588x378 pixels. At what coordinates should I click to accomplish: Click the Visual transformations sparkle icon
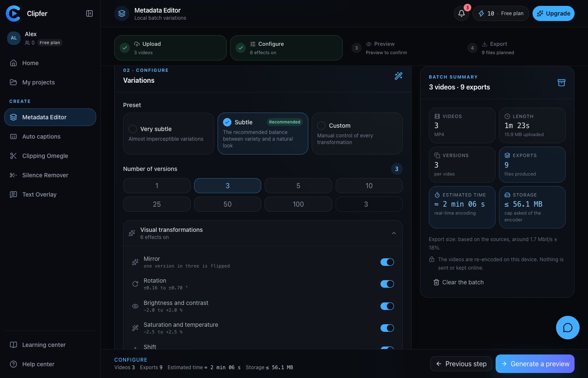(132, 233)
